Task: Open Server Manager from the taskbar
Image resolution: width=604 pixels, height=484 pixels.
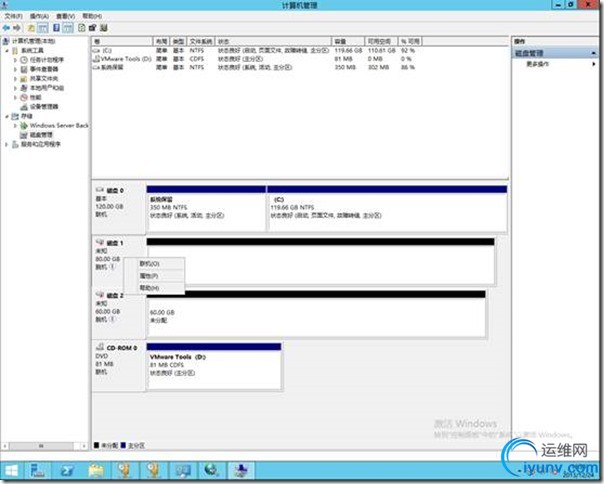Action: coord(37,471)
